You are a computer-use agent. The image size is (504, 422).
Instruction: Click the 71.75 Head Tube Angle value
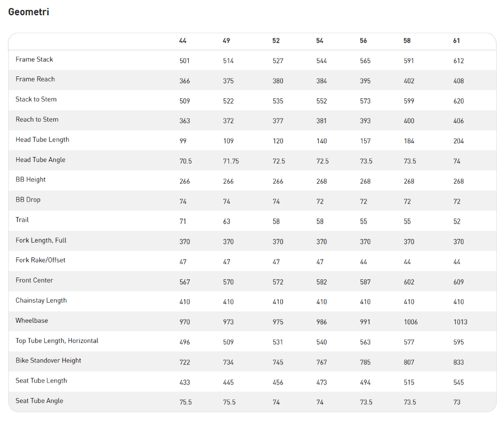click(x=231, y=161)
